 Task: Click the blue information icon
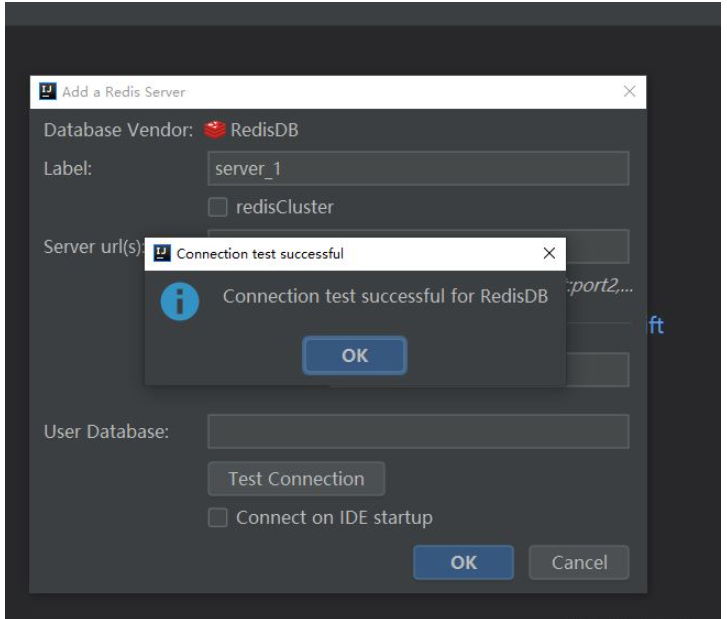click(182, 301)
